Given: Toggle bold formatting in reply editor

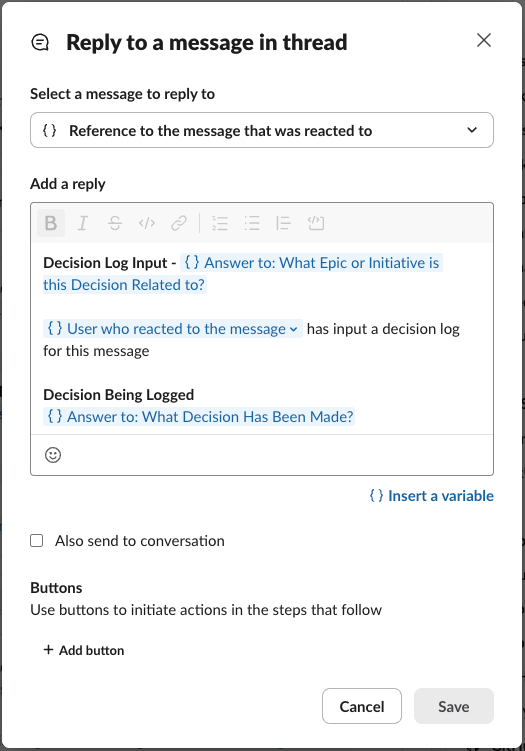Looking at the screenshot, I should coord(51,223).
